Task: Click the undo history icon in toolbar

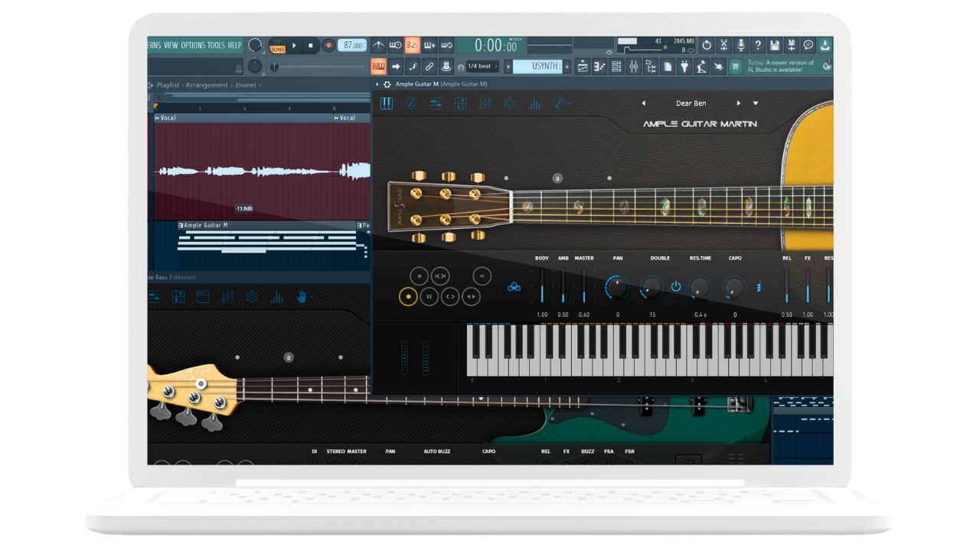Action: [707, 46]
